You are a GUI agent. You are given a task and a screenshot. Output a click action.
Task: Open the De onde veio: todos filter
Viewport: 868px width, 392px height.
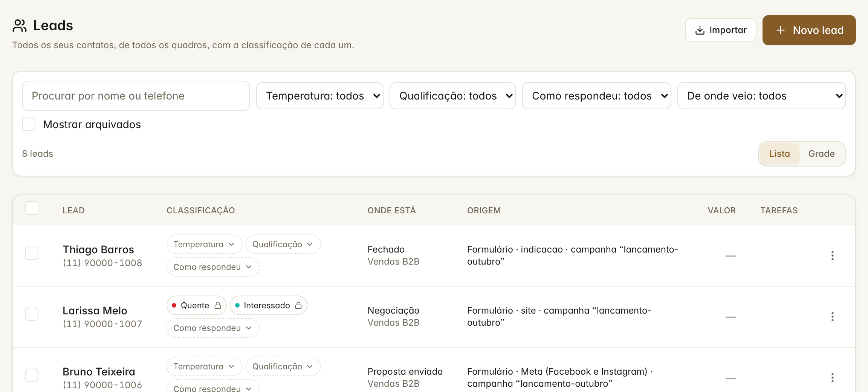point(762,96)
